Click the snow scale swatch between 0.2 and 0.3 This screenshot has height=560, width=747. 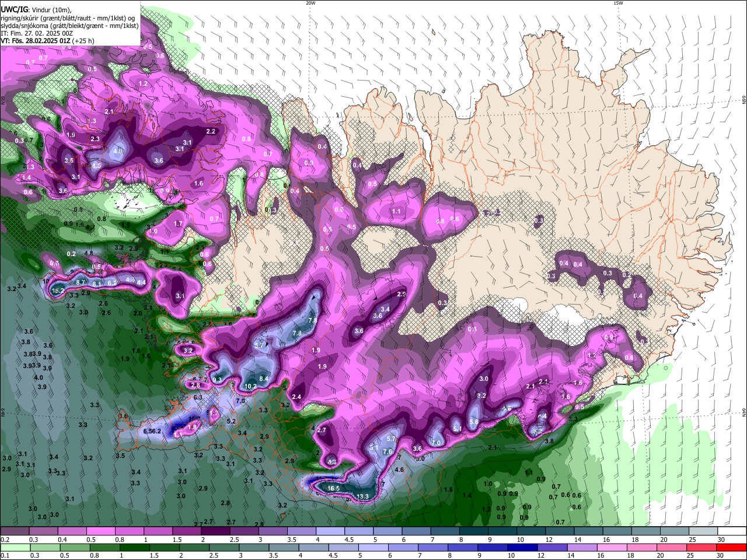pos(15,531)
